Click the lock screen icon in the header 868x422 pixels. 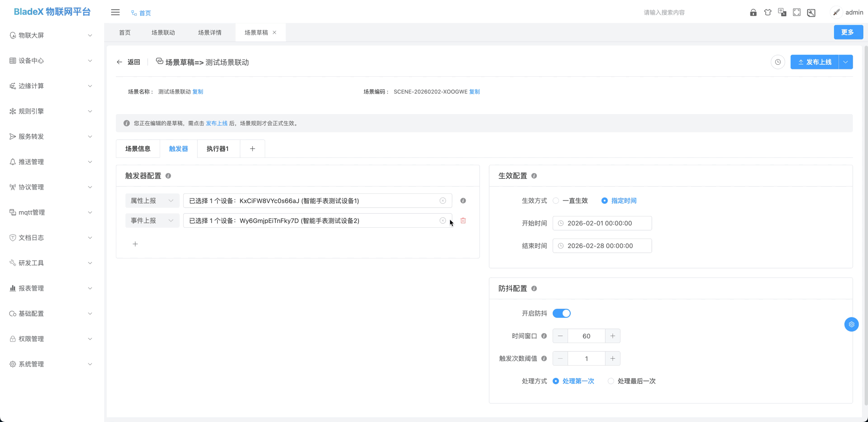[x=753, y=12]
